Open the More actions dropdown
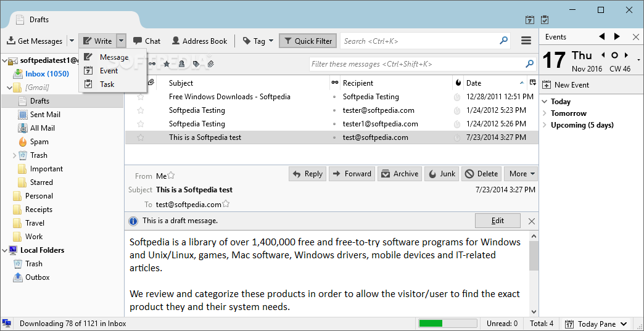The height and width of the screenshot is (331, 644). (521, 174)
